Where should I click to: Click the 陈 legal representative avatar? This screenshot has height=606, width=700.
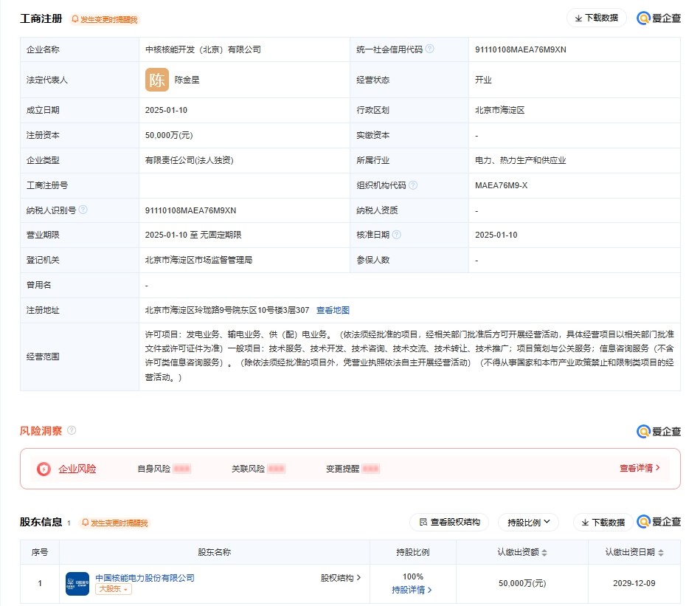point(157,80)
